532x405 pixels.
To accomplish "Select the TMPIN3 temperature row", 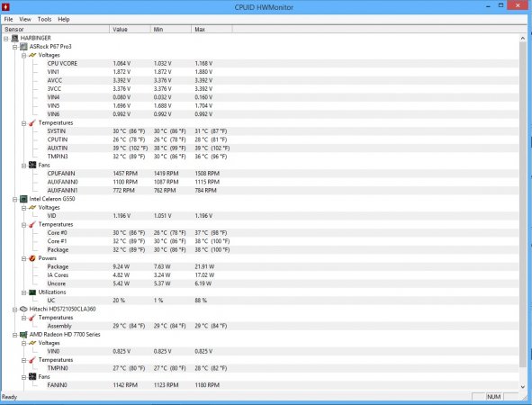I will 260,157.
